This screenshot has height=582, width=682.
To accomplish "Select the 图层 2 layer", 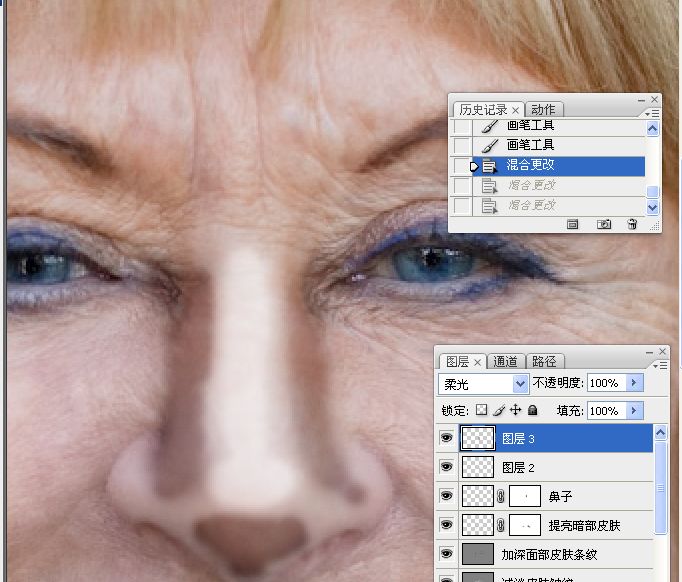I will click(557, 467).
